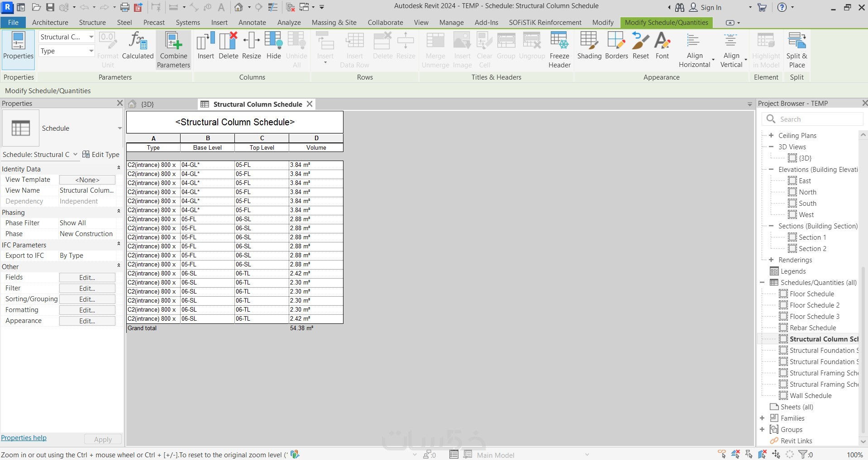
Task: Collapse the Identity Data properties section
Action: [x=119, y=168]
